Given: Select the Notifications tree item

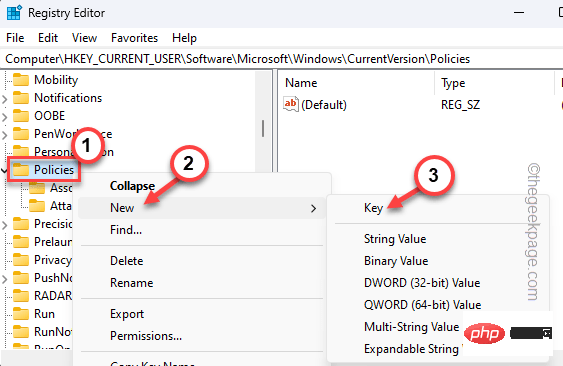Looking at the screenshot, I should pos(68,98).
